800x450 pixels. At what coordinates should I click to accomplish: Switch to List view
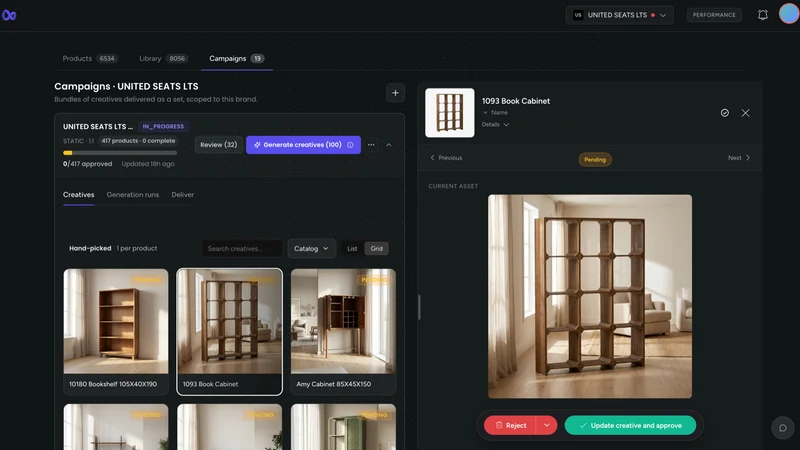pyautogui.click(x=352, y=248)
